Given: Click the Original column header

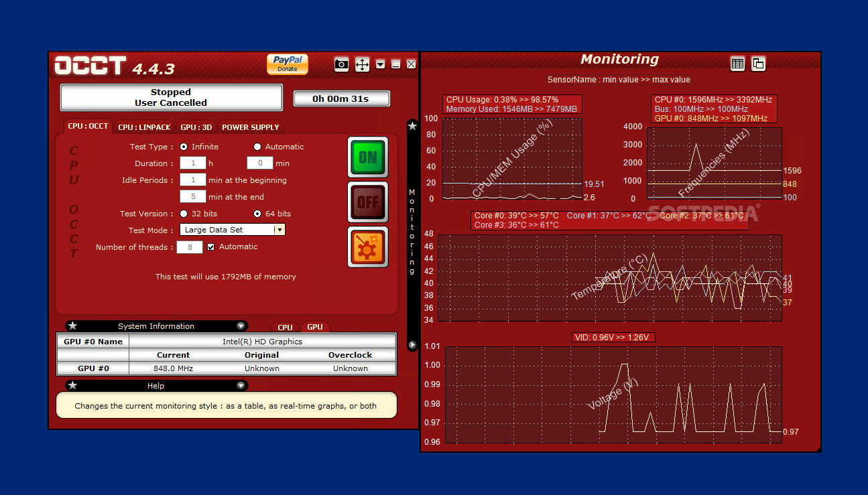Looking at the screenshot, I should [261, 355].
